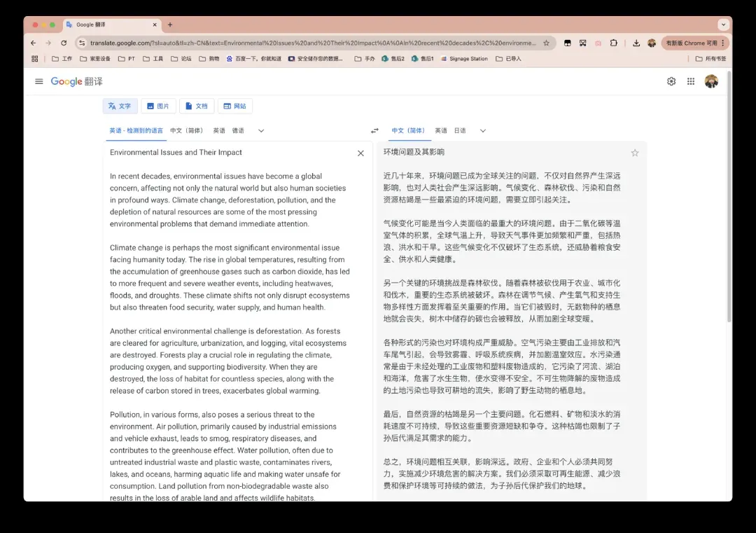Viewport: 756px width, 533px height.
Task: Open Google Translate settings gear
Action: tap(671, 81)
